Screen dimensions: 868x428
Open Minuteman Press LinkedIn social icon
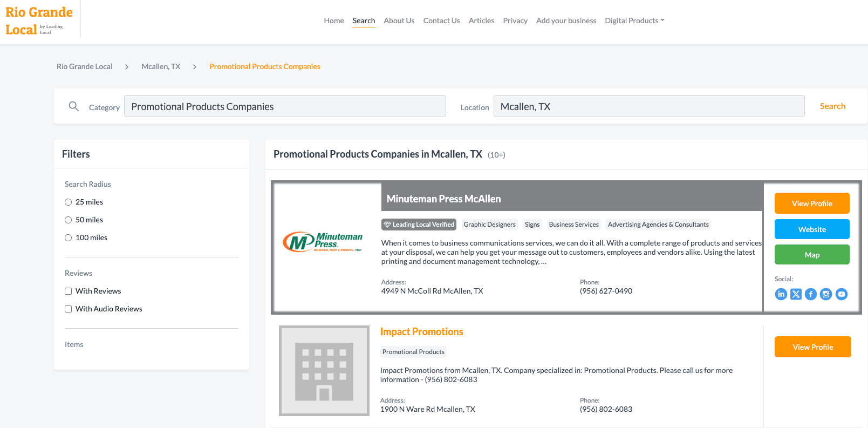pos(781,294)
